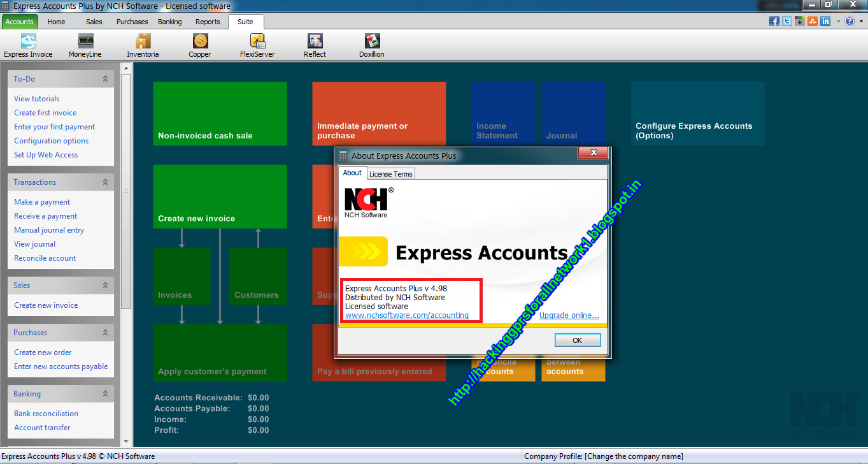Collapse the Purchases sidebar section
The height and width of the screenshot is (464, 868).
[x=105, y=333]
